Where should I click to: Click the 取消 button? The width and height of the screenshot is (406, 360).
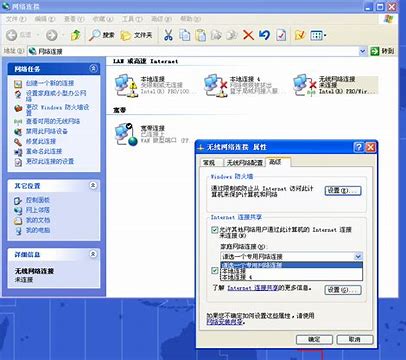pos(355,339)
